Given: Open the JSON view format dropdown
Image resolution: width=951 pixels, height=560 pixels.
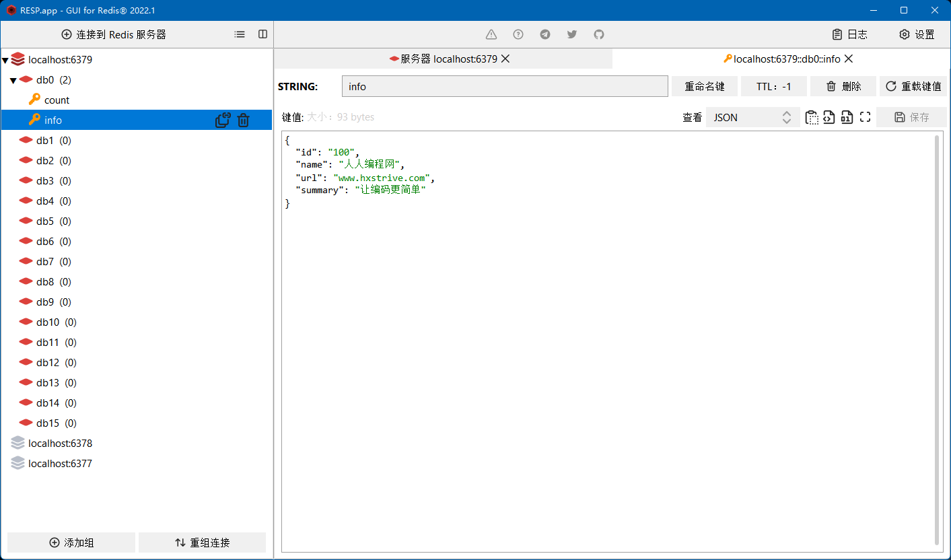Looking at the screenshot, I should [753, 117].
